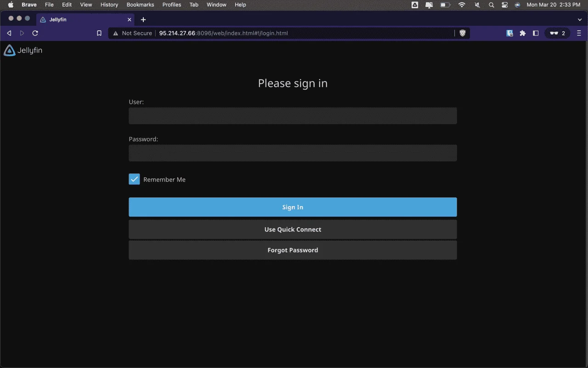Open Spotlight search icon

tap(491, 5)
